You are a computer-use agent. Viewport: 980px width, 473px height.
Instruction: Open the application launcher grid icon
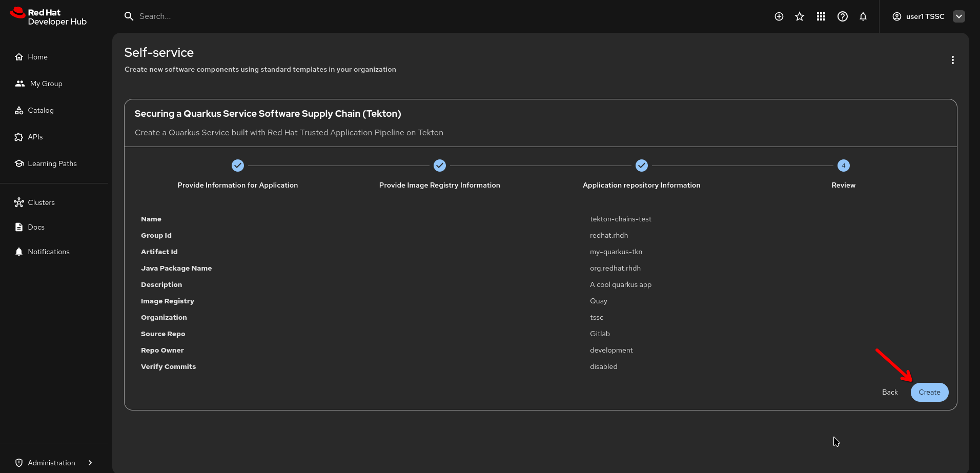821,16
